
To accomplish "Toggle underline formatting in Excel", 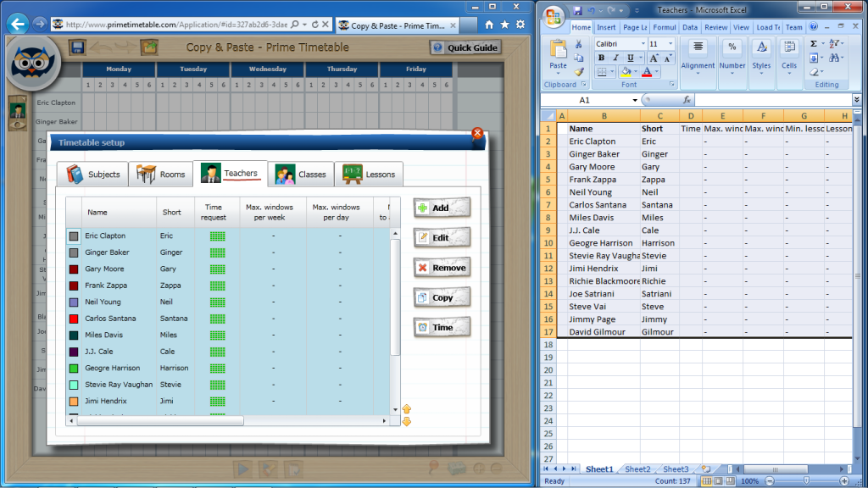I will tap(630, 58).
